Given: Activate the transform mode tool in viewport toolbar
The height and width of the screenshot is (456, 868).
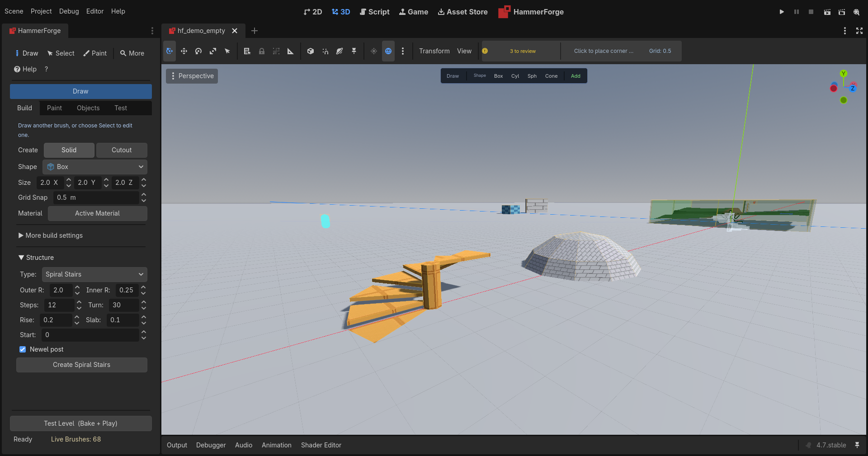Looking at the screenshot, I should [170, 51].
